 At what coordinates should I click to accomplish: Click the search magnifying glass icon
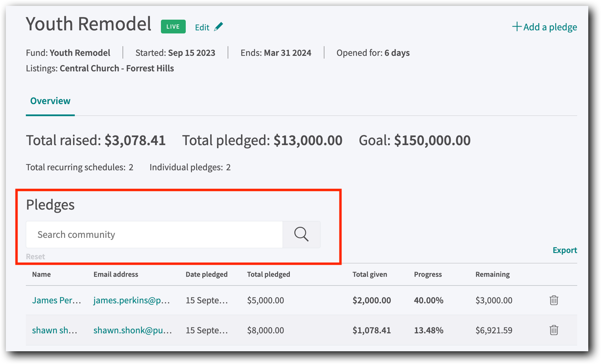pos(302,234)
